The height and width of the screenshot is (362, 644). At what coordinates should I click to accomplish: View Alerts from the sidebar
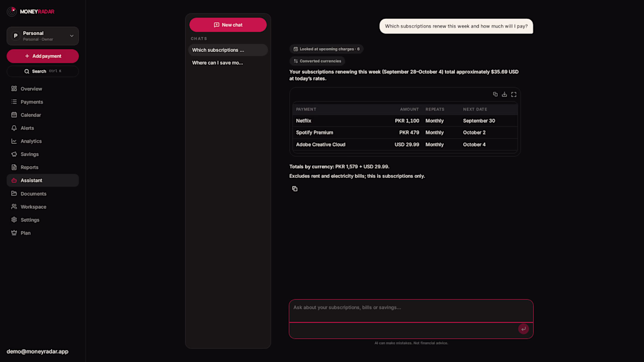(43, 128)
